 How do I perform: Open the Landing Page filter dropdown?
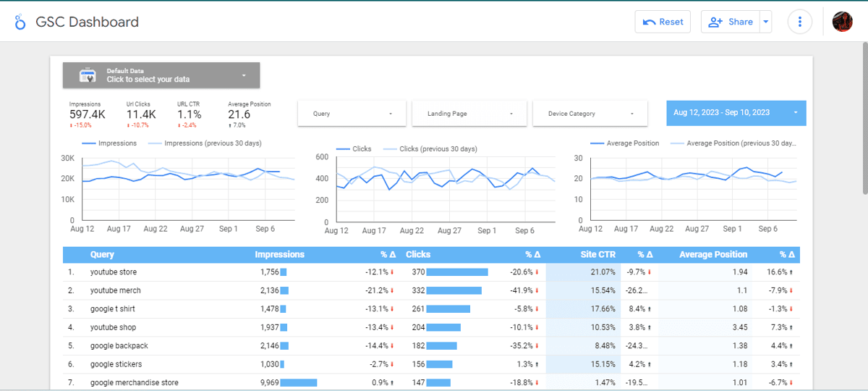point(470,114)
